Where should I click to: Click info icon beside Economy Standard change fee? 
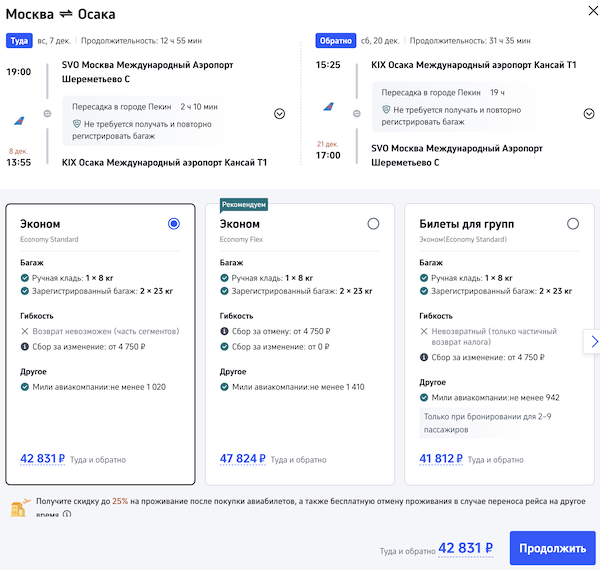pos(26,347)
